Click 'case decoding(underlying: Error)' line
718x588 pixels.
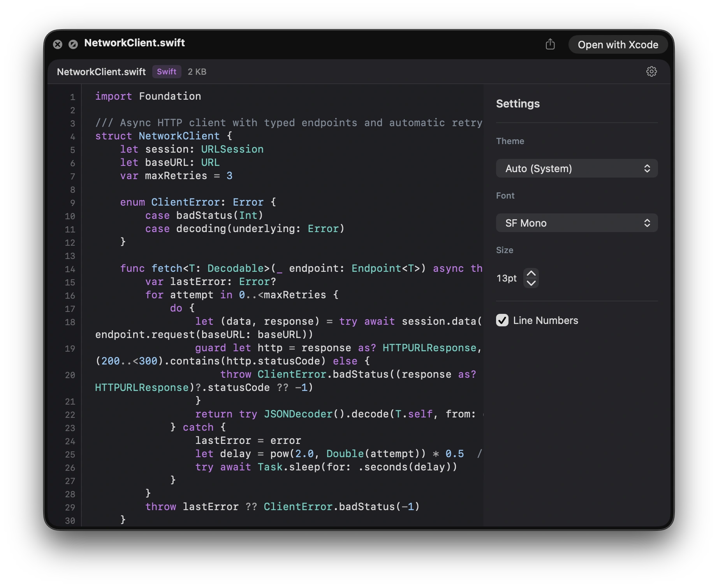[x=245, y=229]
